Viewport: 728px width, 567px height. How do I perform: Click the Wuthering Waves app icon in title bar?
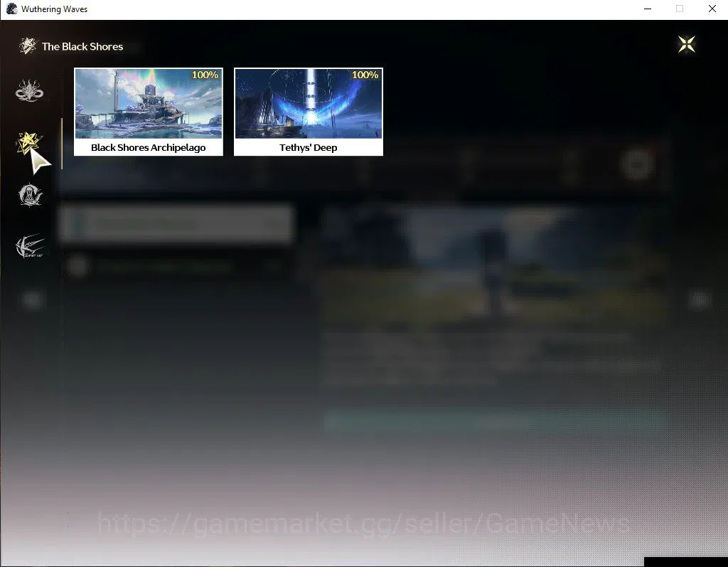[x=11, y=9]
